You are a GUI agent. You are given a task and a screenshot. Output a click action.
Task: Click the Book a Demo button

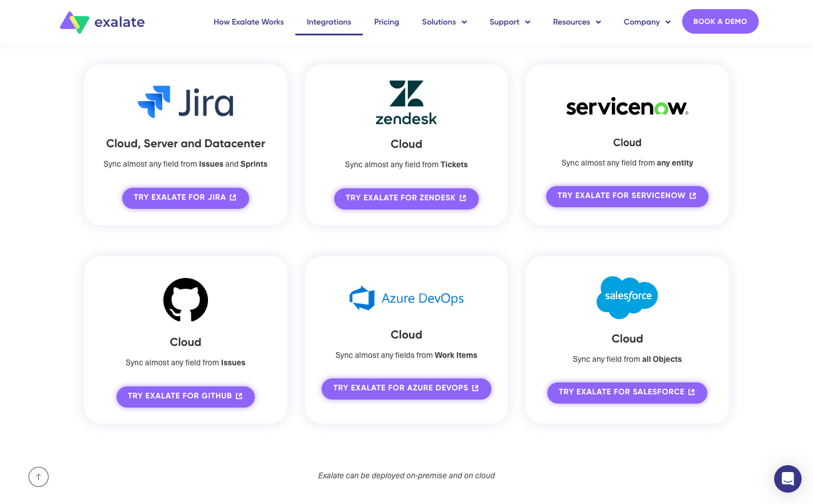[x=720, y=22]
